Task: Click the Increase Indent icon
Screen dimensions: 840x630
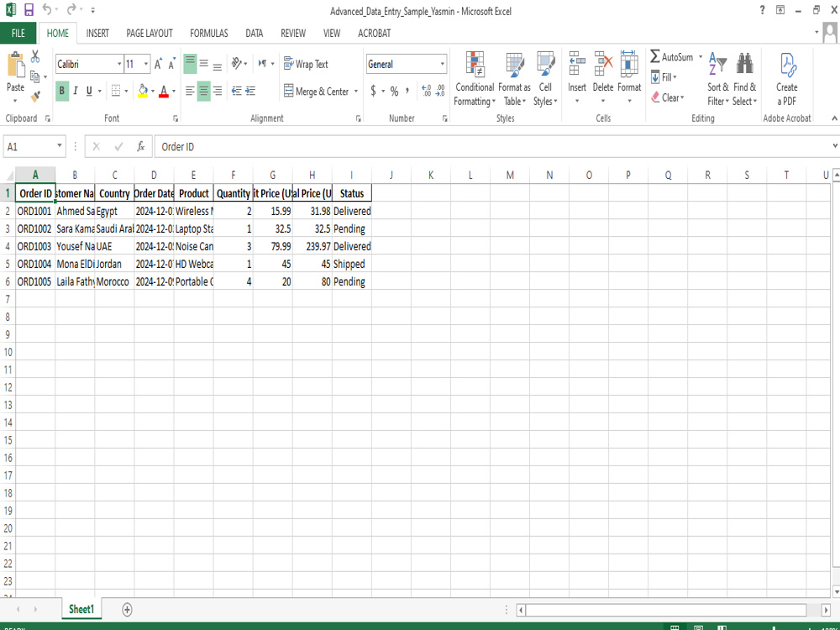Action: pos(250,91)
